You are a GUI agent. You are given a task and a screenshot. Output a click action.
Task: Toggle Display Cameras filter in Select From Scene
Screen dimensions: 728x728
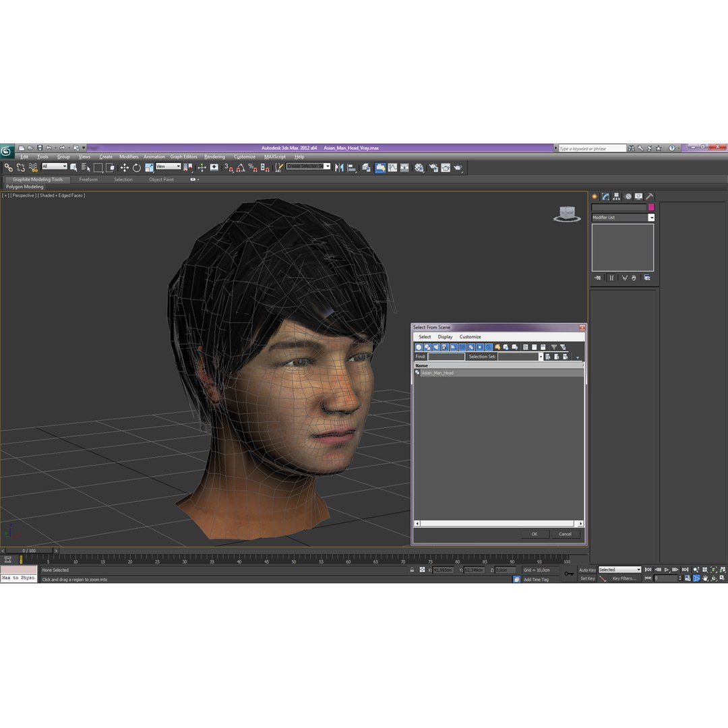(x=445, y=347)
